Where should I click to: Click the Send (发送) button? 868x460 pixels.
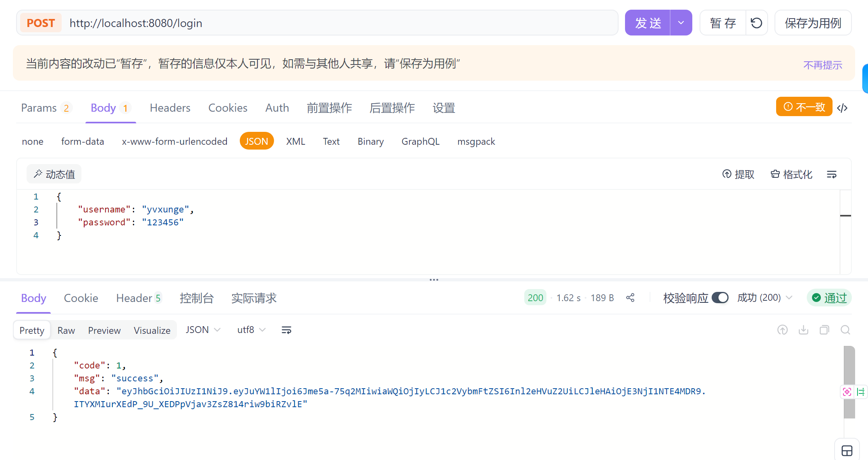[x=648, y=23]
